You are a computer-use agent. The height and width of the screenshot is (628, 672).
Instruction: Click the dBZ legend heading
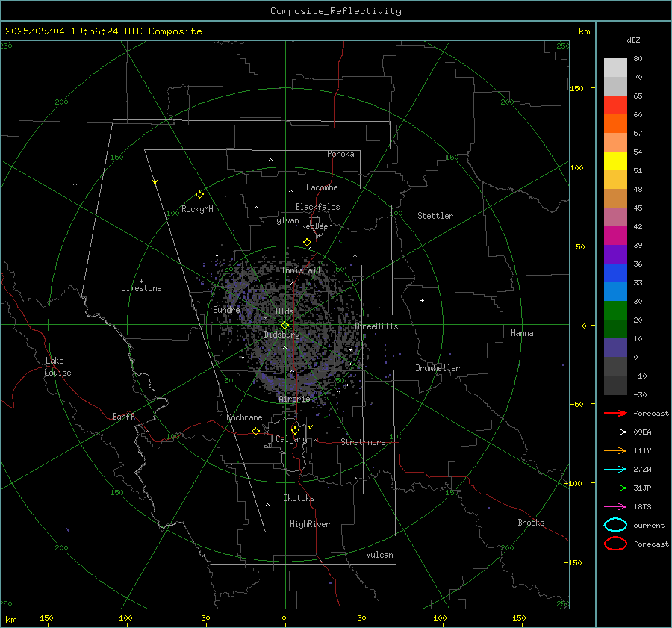click(633, 40)
